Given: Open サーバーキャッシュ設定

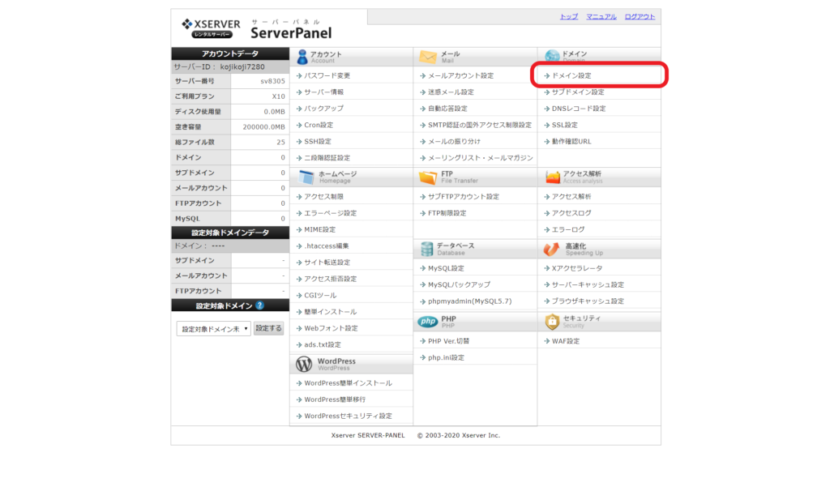Looking at the screenshot, I should [588, 285].
